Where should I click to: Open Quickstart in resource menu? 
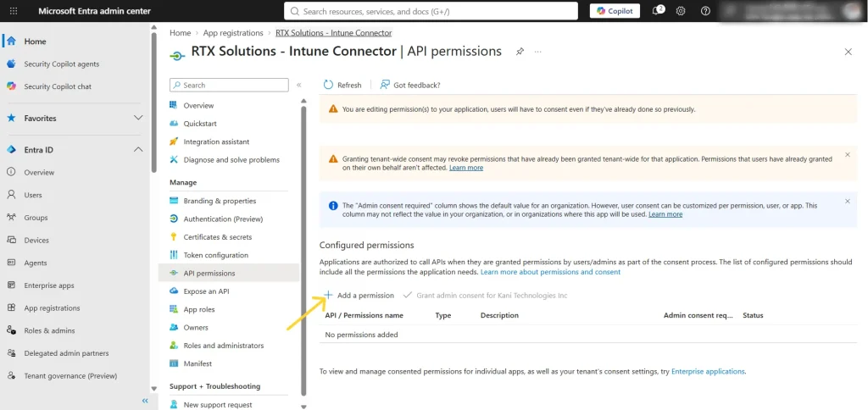(x=200, y=124)
